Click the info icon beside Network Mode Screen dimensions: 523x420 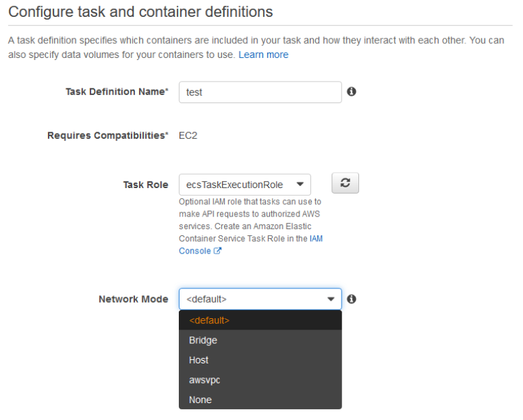click(352, 299)
